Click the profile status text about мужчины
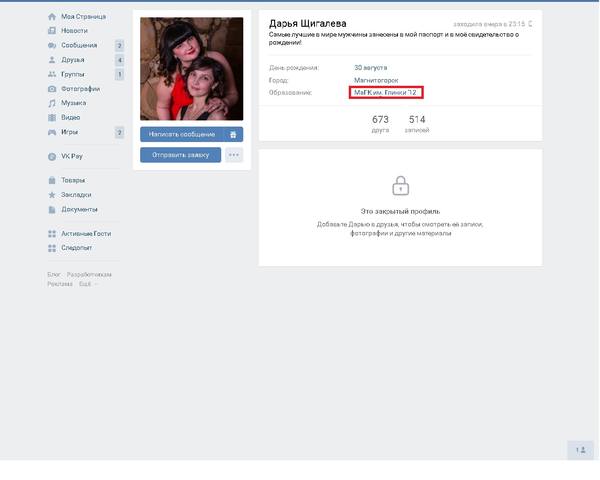Screen dimensions: 600x480 click(x=394, y=38)
